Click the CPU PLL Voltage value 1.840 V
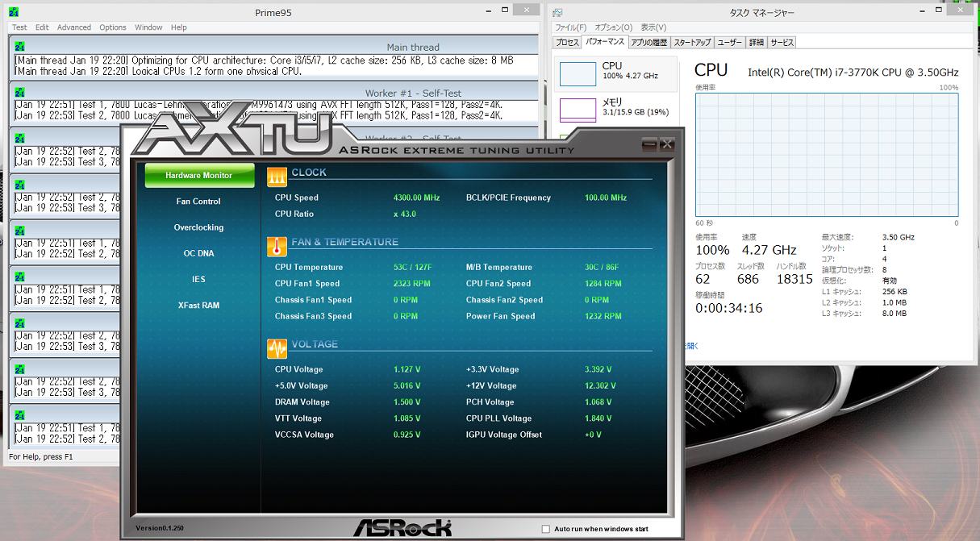 coord(598,418)
